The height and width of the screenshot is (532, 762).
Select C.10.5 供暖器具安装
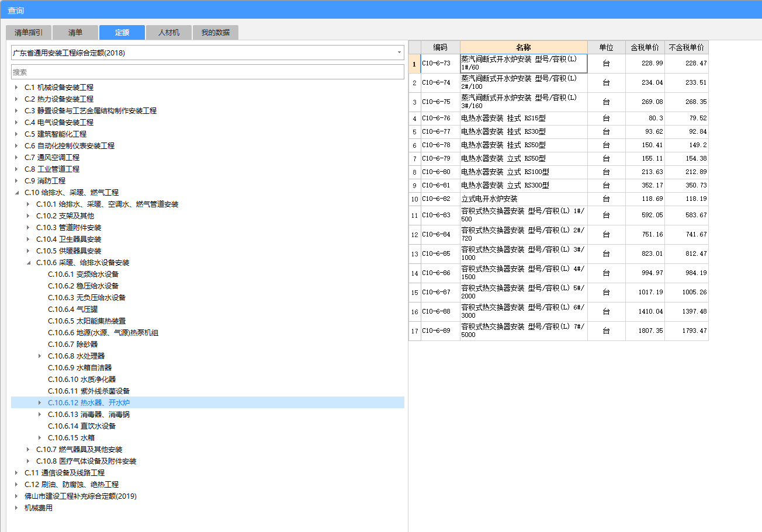pyautogui.click(x=68, y=251)
